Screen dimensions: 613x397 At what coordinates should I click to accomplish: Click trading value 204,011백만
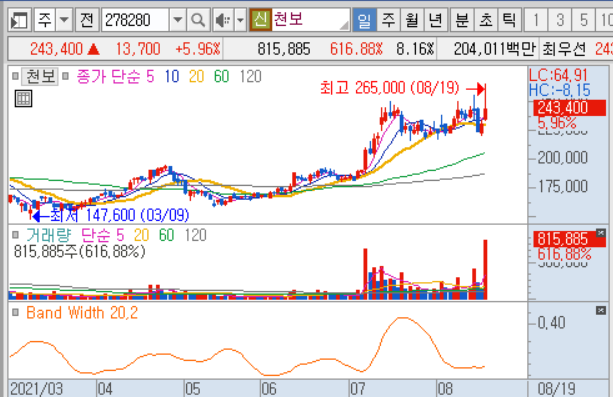pyautogui.click(x=495, y=49)
